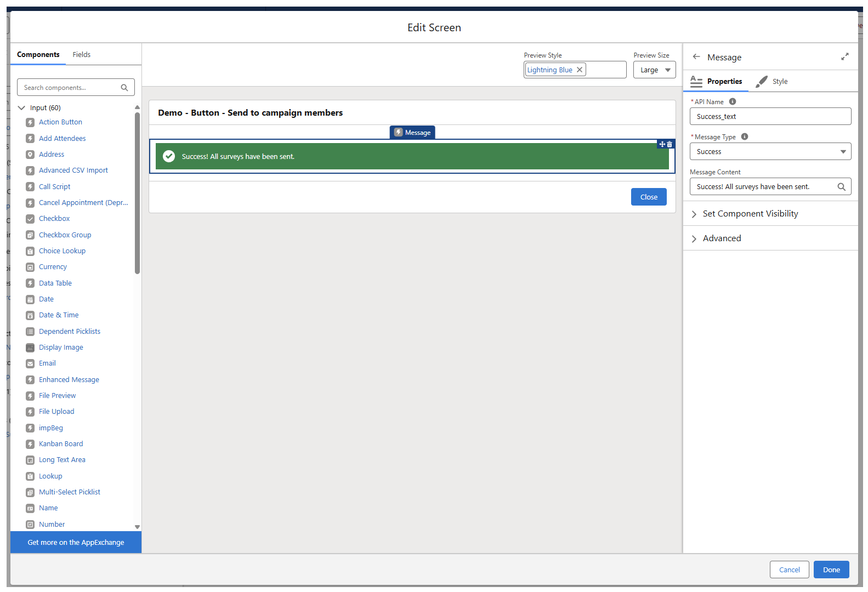868x592 pixels.
Task: Expand Set Component Visibility section
Action: (750, 214)
